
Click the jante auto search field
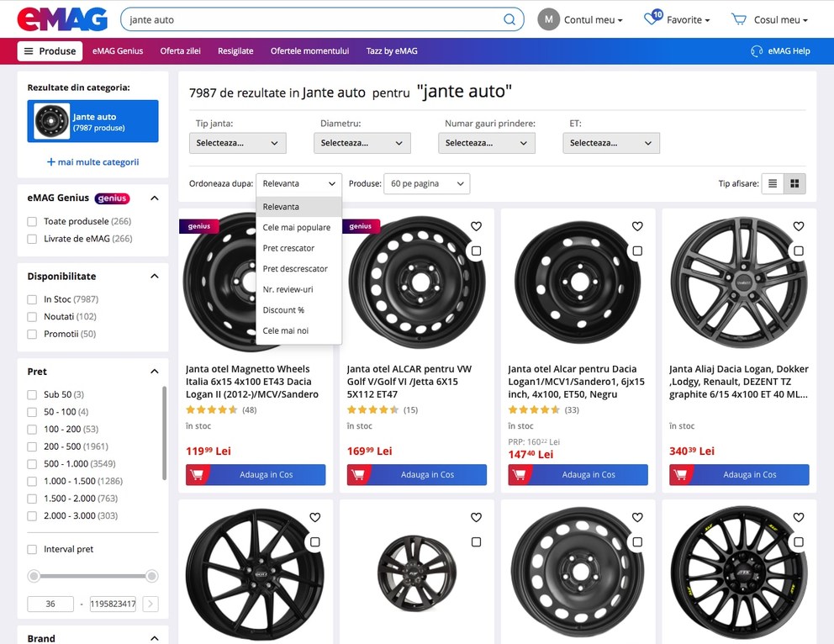311,19
